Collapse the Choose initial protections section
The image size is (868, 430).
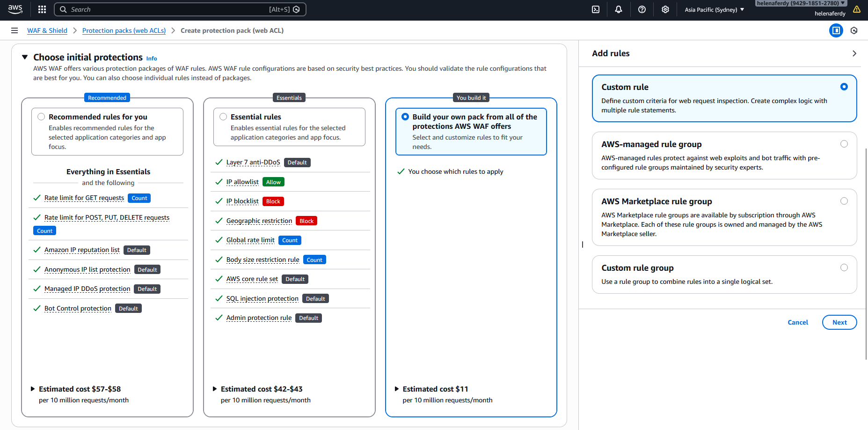tap(25, 57)
